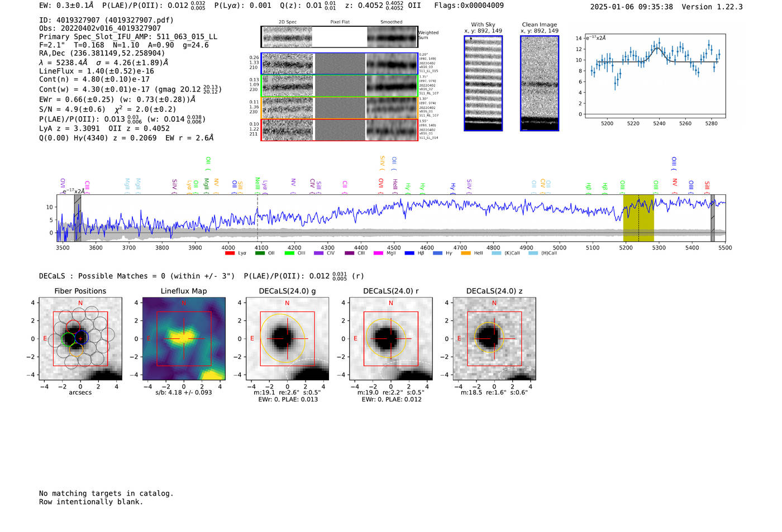Click the magenta MgII legend swatch
Viewport: 782px width, 532px height.
379,253
